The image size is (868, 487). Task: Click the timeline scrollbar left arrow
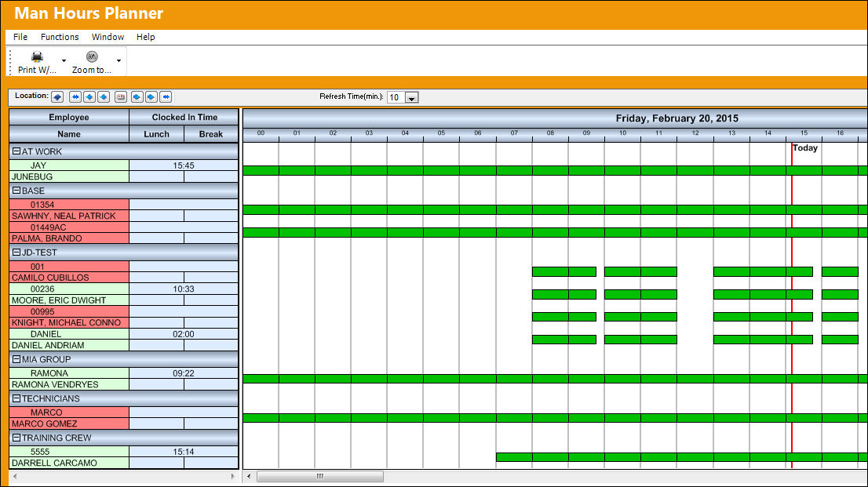coord(249,476)
